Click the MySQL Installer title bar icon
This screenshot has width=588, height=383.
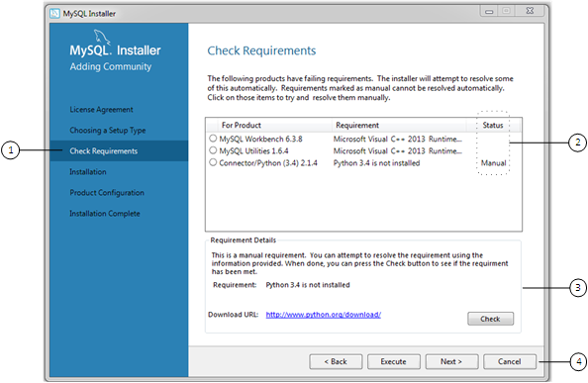[54, 14]
